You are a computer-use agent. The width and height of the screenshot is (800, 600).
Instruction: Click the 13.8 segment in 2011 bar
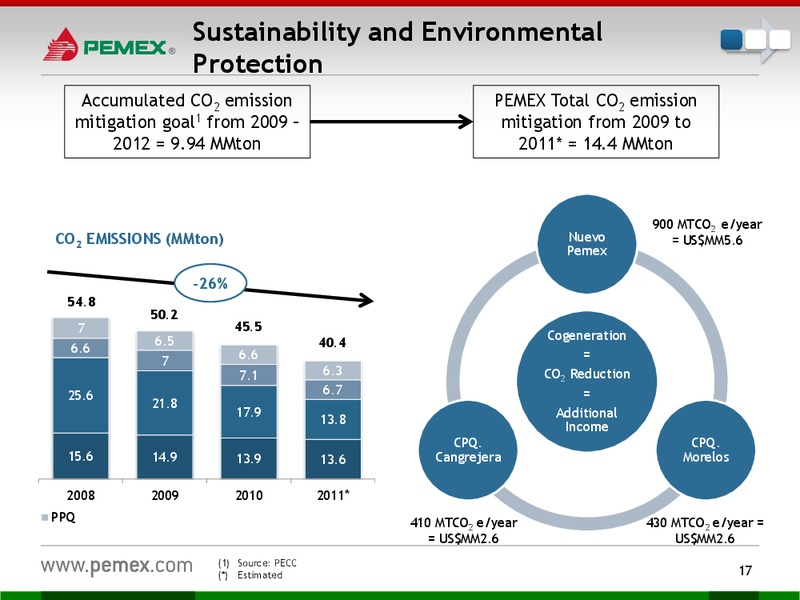tap(333, 419)
